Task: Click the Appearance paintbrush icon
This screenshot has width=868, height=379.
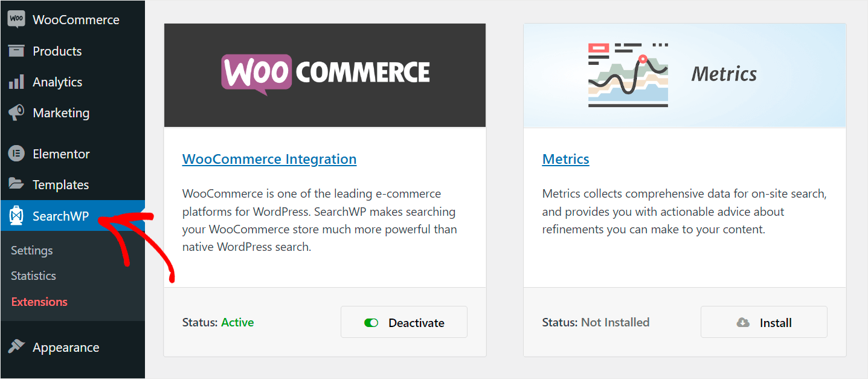Action: [x=16, y=347]
